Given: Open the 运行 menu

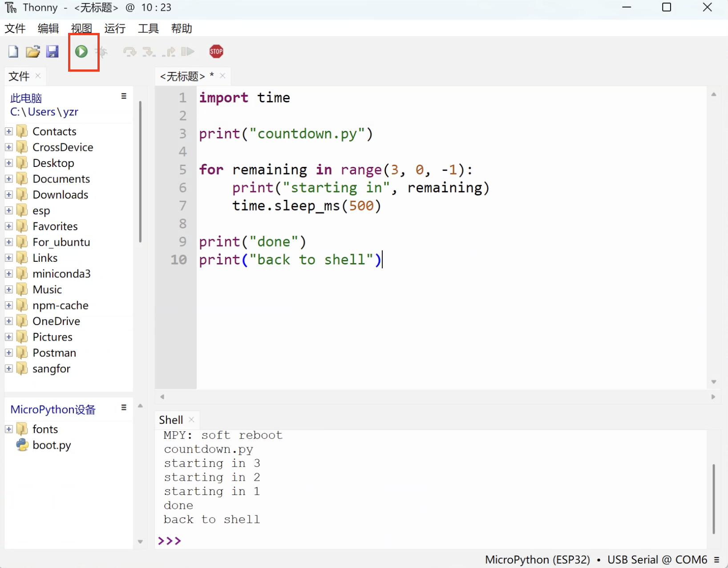Looking at the screenshot, I should tap(115, 28).
